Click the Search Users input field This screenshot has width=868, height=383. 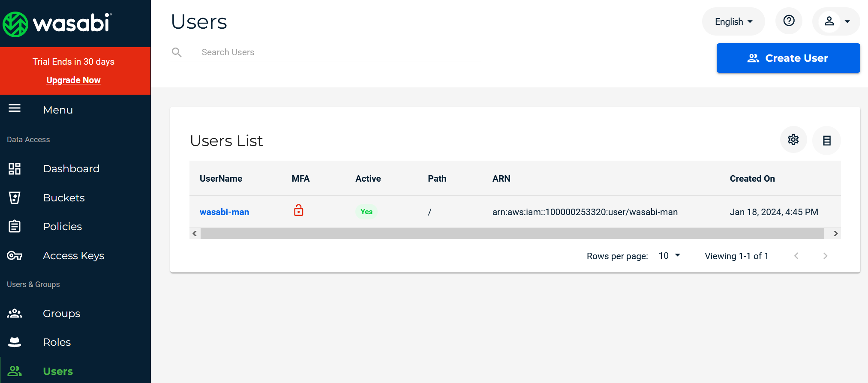[339, 52]
